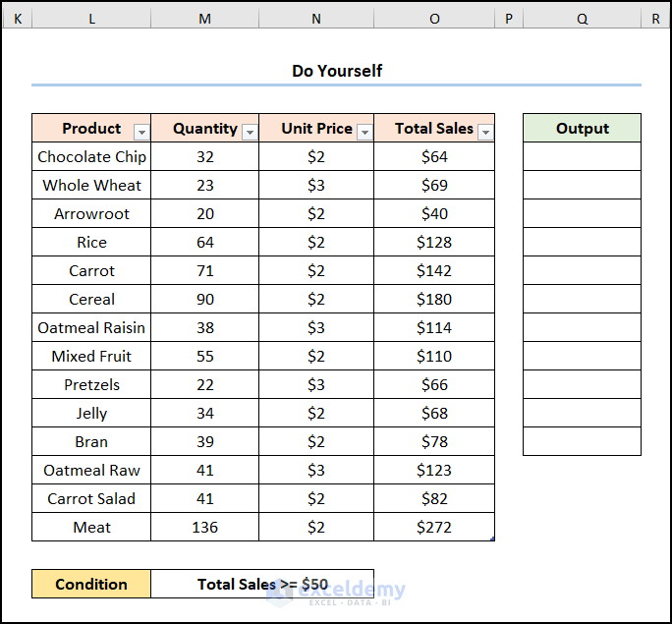Select the Output cell beside Bran row
The width and height of the screenshot is (672, 624).
[x=582, y=442]
